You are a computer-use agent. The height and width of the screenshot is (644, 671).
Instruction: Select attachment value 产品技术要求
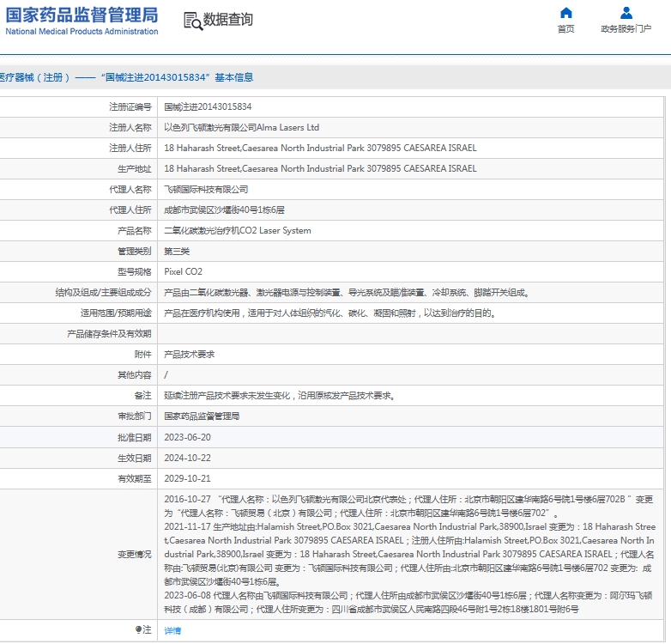pos(189,355)
